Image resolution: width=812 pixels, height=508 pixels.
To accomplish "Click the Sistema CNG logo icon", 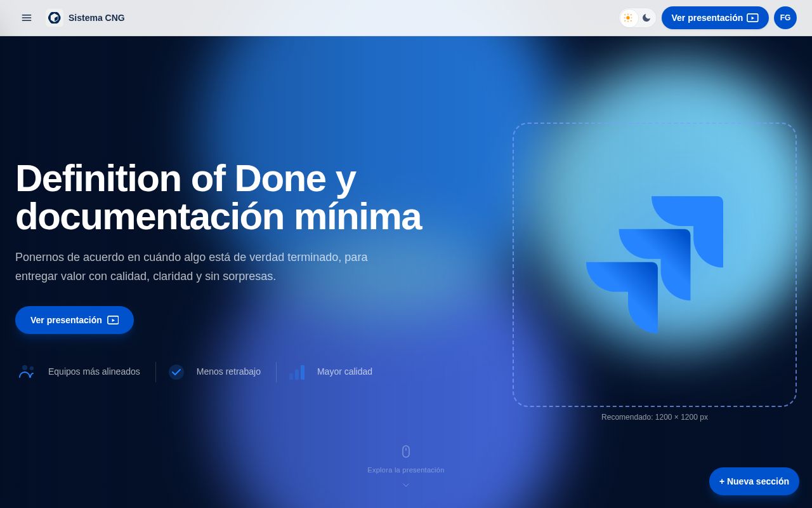I will click(x=55, y=18).
